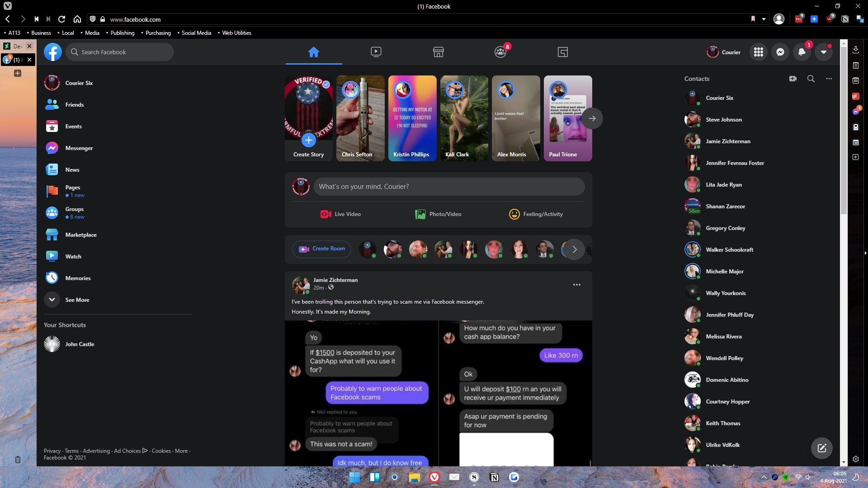The width and height of the screenshot is (868, 488).
Task: Open chat with Steve Johnson
Action: 759,120
